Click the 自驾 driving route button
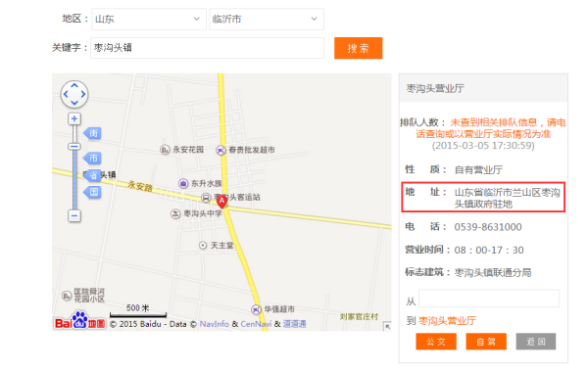588x371 pixels. click(x=486, y=342)
